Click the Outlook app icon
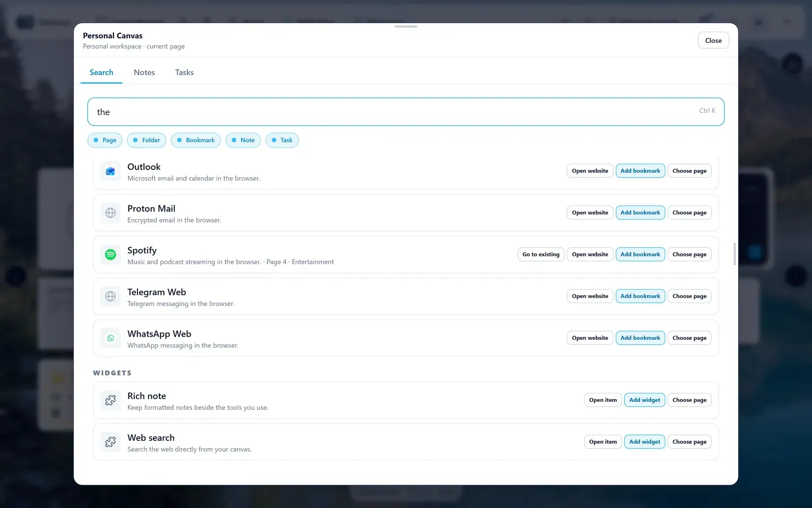This screenshot has height=508, width=812. pyautogui.click(x=111, y=171)
